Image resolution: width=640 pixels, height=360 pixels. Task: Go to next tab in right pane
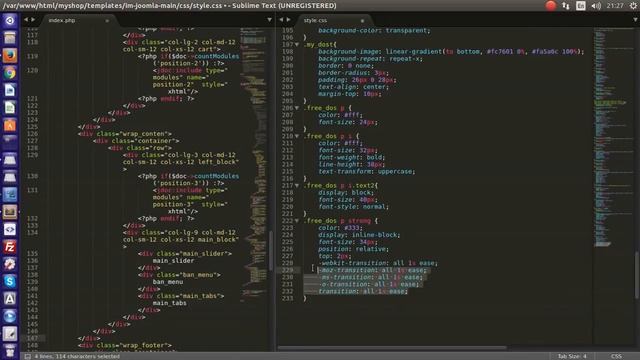click(x=288, y=20)
